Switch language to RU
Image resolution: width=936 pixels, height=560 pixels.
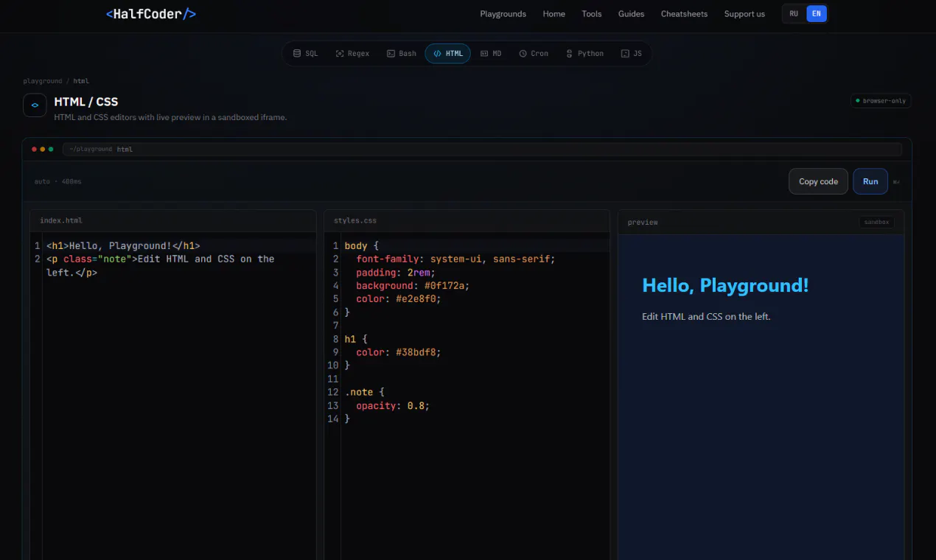tap(794, 14)
